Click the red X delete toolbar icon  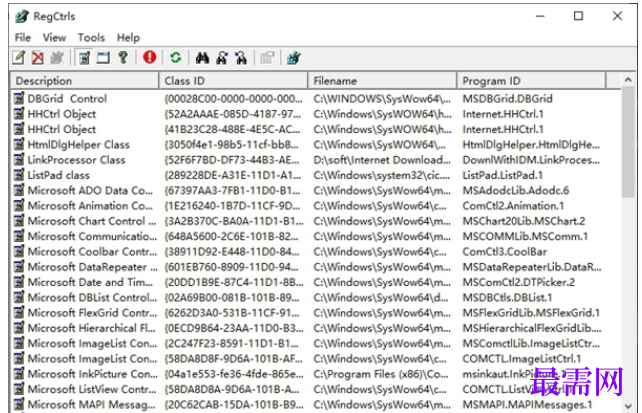click(38, 58)
